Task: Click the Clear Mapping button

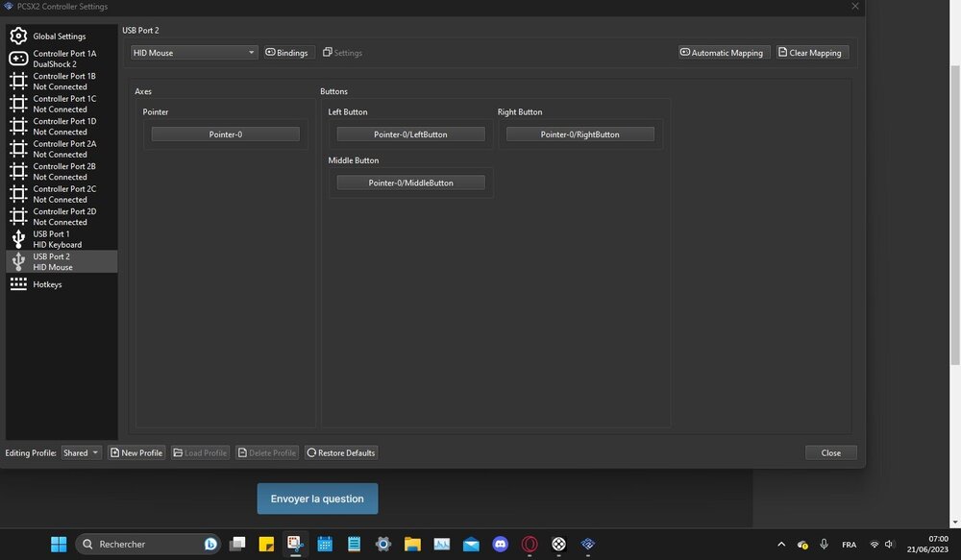Action: [813, 53]
